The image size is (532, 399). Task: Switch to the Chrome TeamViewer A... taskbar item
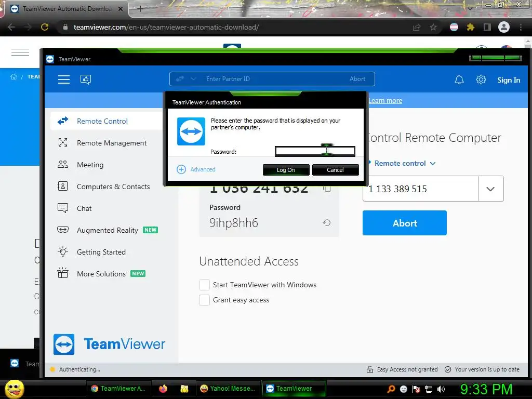(118, 389)
